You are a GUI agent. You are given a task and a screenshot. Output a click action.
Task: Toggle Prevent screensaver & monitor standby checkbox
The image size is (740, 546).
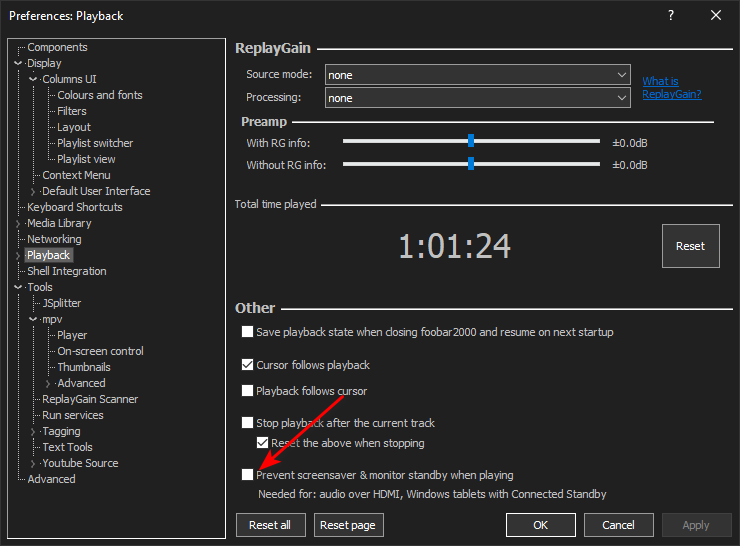pos(247,475)
